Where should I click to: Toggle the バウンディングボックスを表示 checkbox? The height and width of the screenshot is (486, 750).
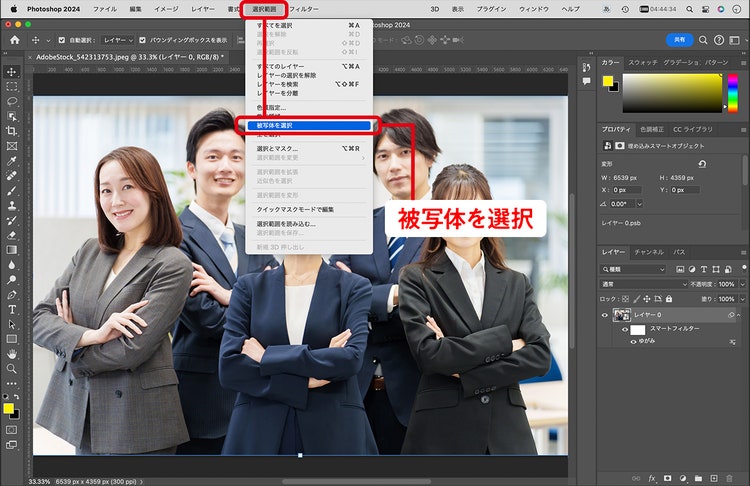click(x=142, y=40)
